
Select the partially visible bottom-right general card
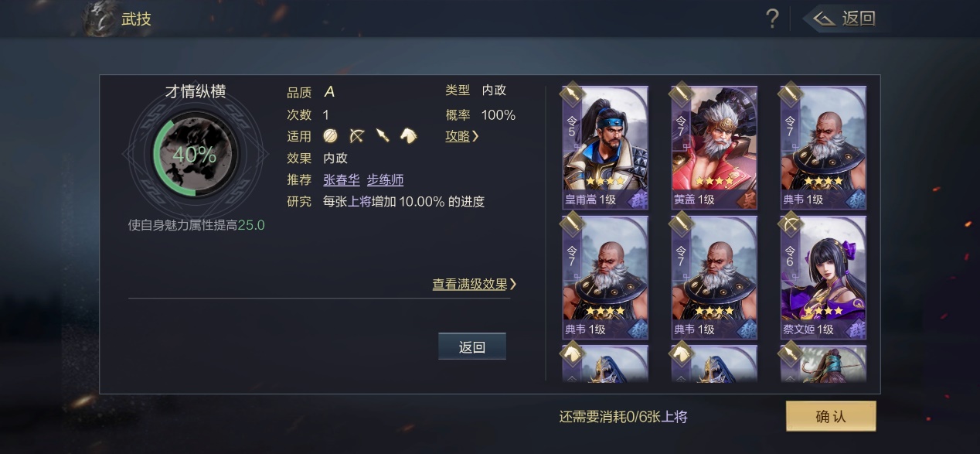pyautogui.click(x=824, y=364)
